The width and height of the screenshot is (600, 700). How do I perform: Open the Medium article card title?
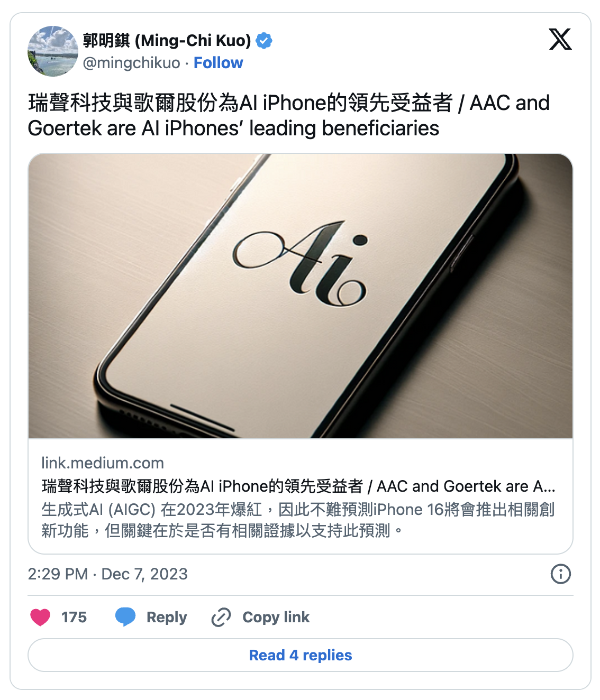pyautogui.click(x=298, y=486)
